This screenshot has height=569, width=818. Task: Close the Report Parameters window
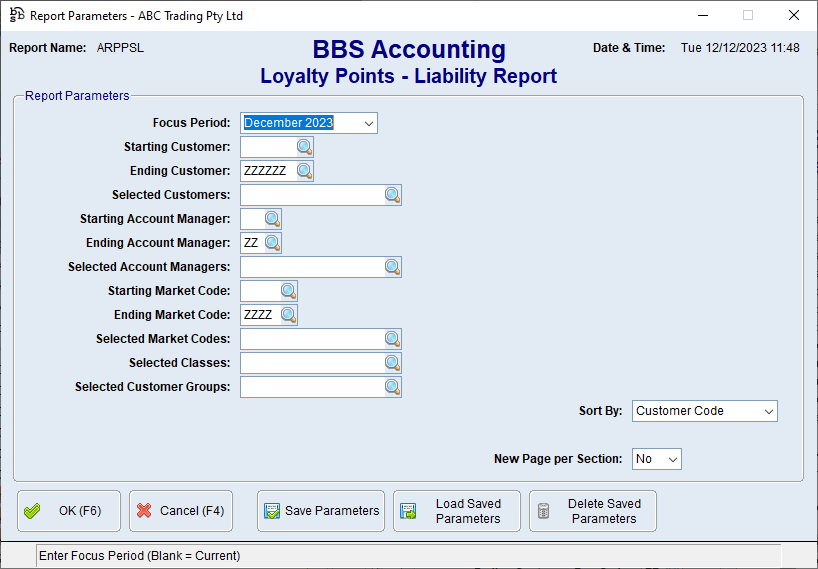point(793,15)
